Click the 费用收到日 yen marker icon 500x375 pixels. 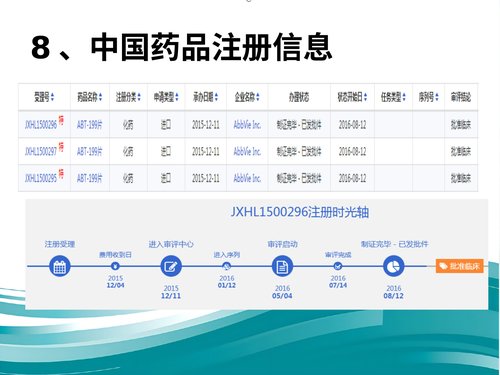click(x=115, y=266)
